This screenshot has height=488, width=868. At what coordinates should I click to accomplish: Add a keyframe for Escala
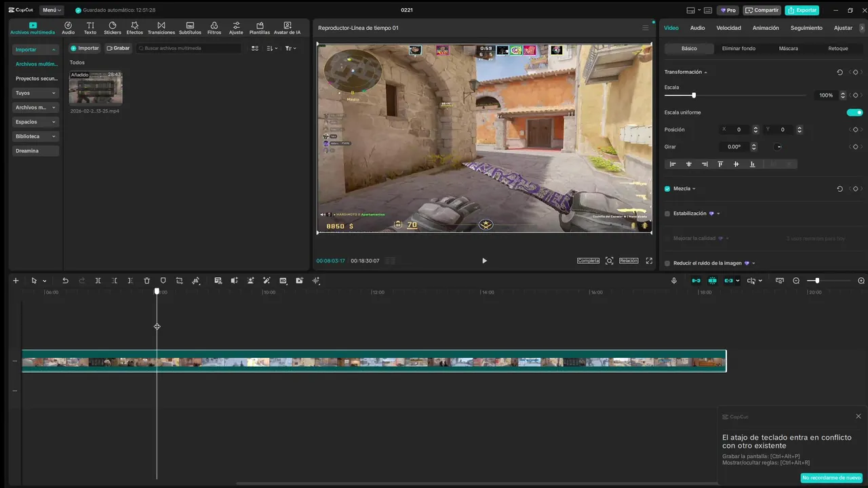(856, 96)
